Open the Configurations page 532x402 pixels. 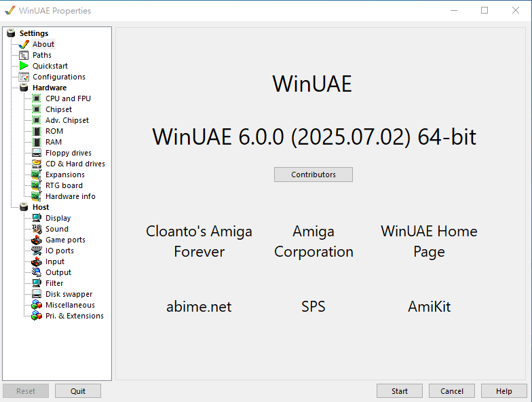point(58,77)
